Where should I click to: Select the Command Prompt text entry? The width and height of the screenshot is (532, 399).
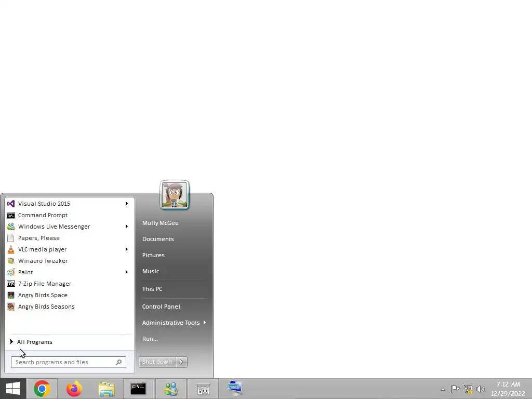coord(43,215)
